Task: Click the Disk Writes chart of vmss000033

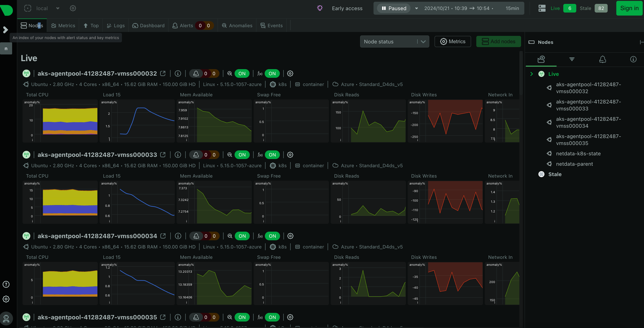Action: [x=445, y=202]
